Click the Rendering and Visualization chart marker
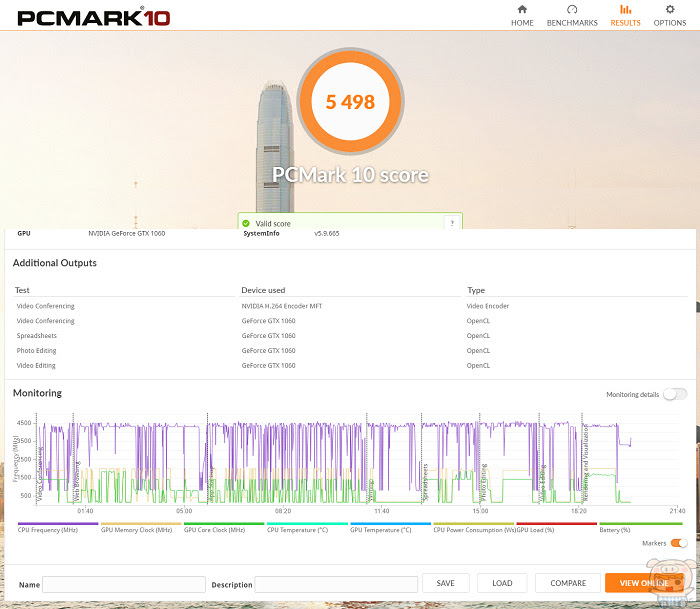This screenshot has width=700, height=609. [586, 462]
